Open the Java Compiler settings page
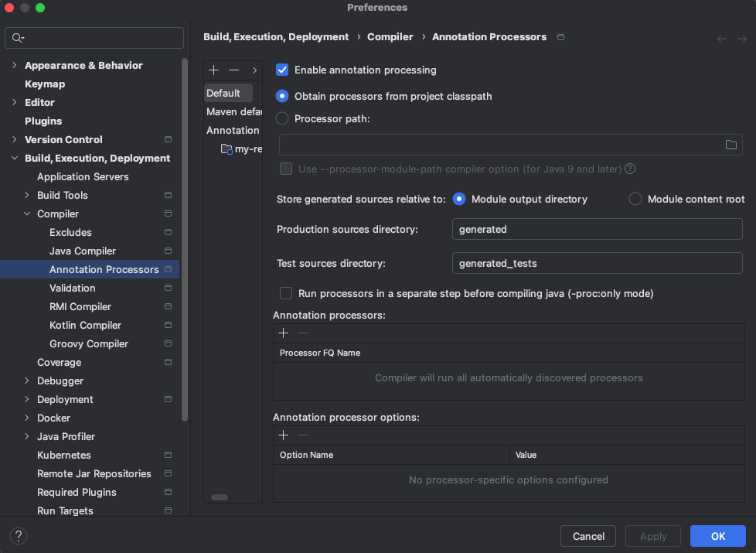The image size is (756, 553). [83, 251]
